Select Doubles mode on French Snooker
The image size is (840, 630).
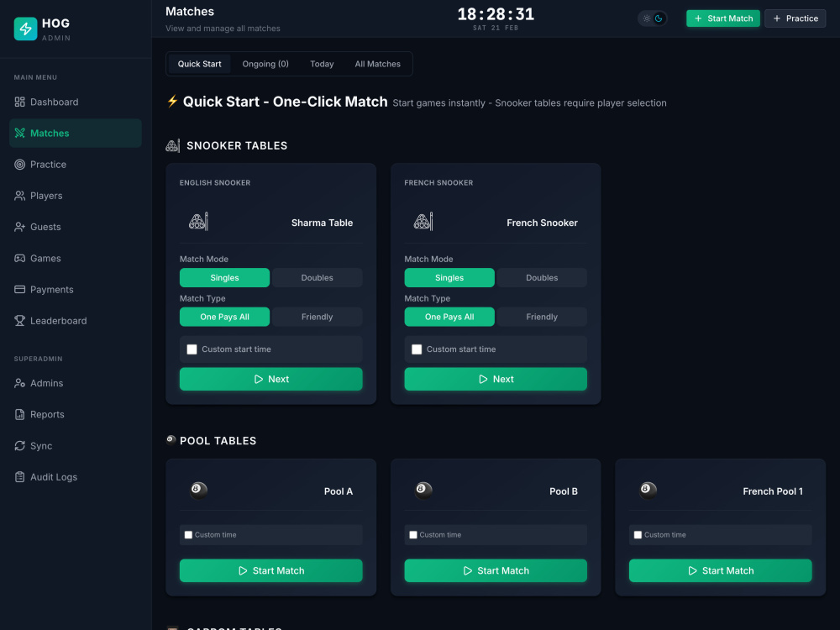[542, 277]
